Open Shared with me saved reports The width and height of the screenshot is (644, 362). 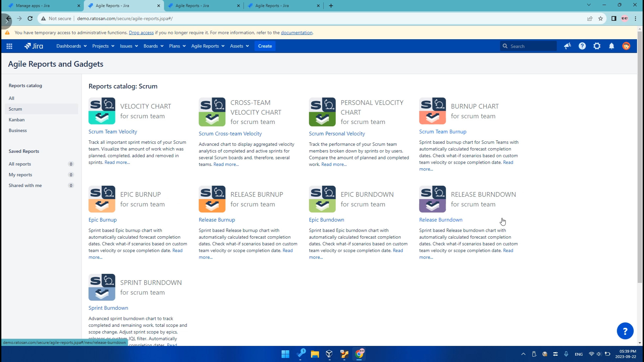pyautogui.click(x=41, y=185)
